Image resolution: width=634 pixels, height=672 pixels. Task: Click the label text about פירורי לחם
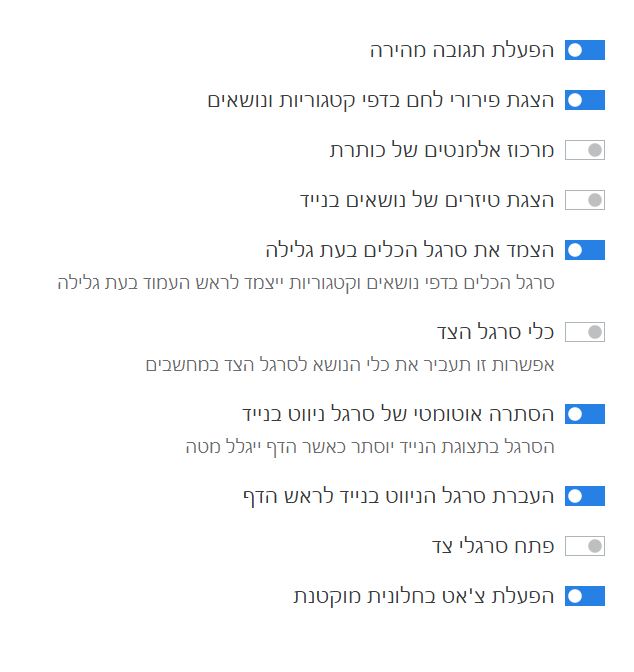380,100
